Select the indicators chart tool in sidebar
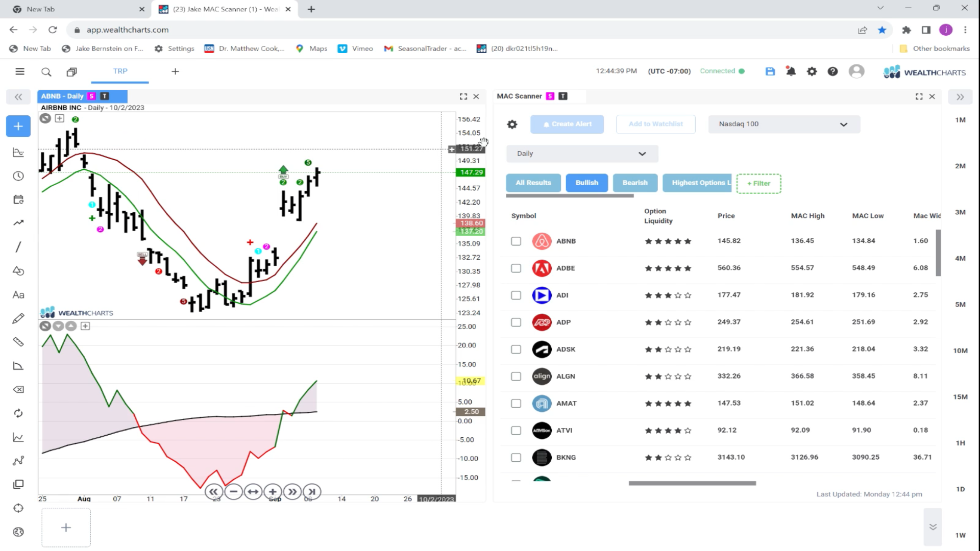Viewport: 980px width, 551px height. tap(18, 152)
